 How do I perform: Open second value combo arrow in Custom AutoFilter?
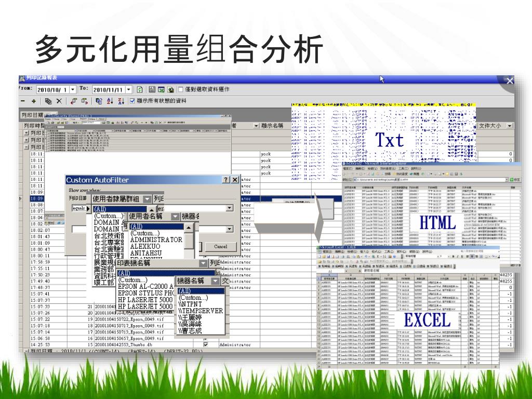(x=230, y=229)
